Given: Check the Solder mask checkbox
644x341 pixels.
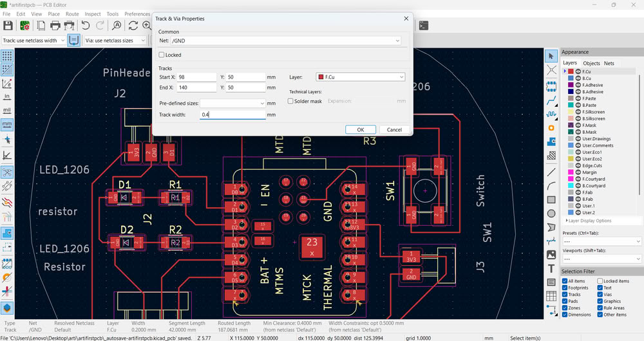Looking at the screenshot, I should pos(290,101).
